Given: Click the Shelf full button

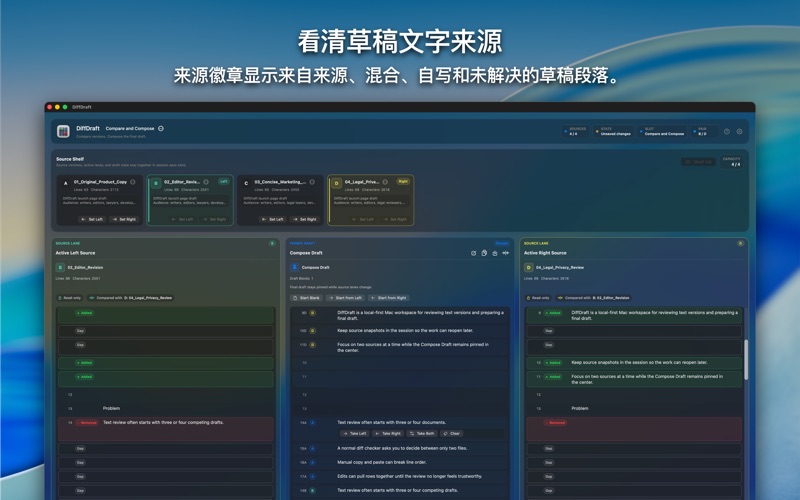Looking at the screenshot, I should [x=698, y=162].
